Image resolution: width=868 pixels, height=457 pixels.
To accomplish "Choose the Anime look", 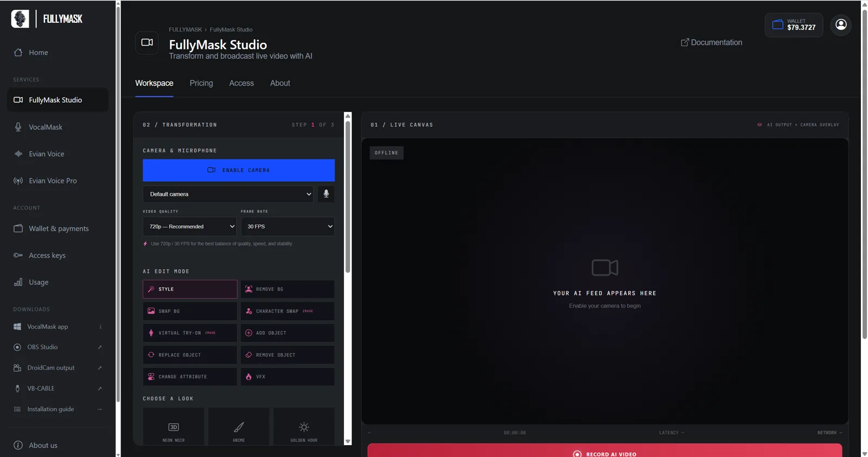I will coord(239,427).
